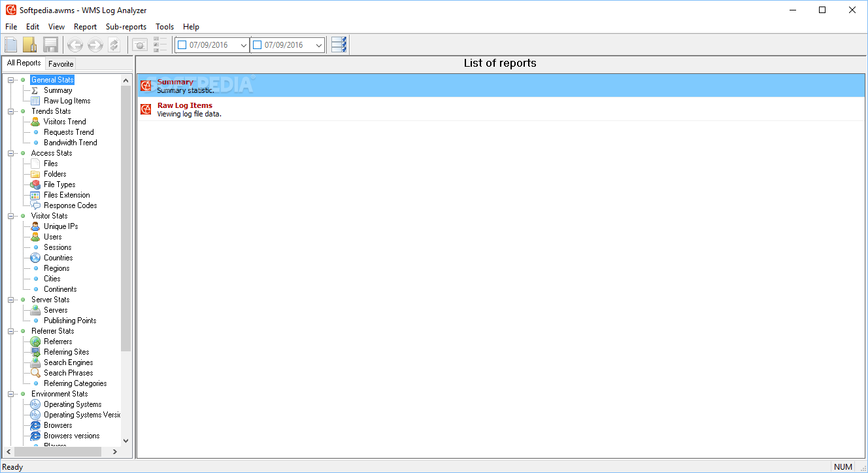Click the server icon beside Servers
The width and height of the screenshot is (868, 473).
(x=35, y=310)
